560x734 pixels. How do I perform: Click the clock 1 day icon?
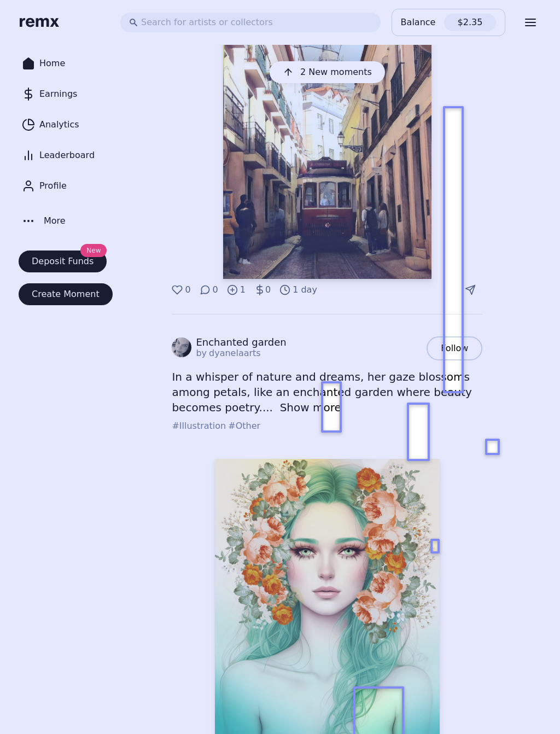point(285,290)
